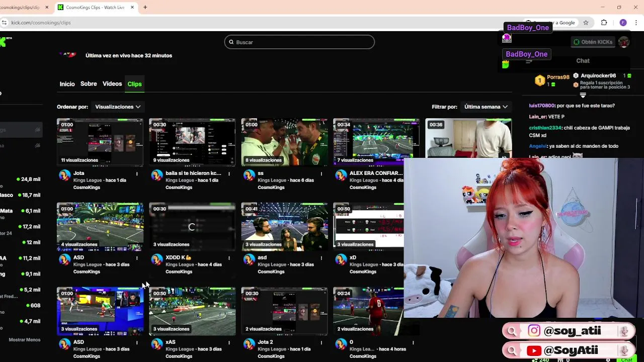Viewport: 644px width, 362px height.
Task: Go to the Inicio tab
Action: coord(67,84)
